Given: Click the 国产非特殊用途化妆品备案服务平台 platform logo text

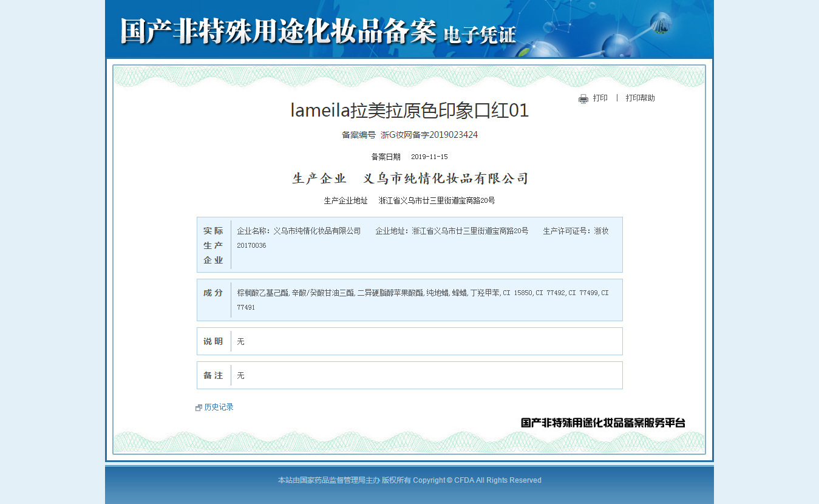Looking at the screenshot, I should [603, 423].
